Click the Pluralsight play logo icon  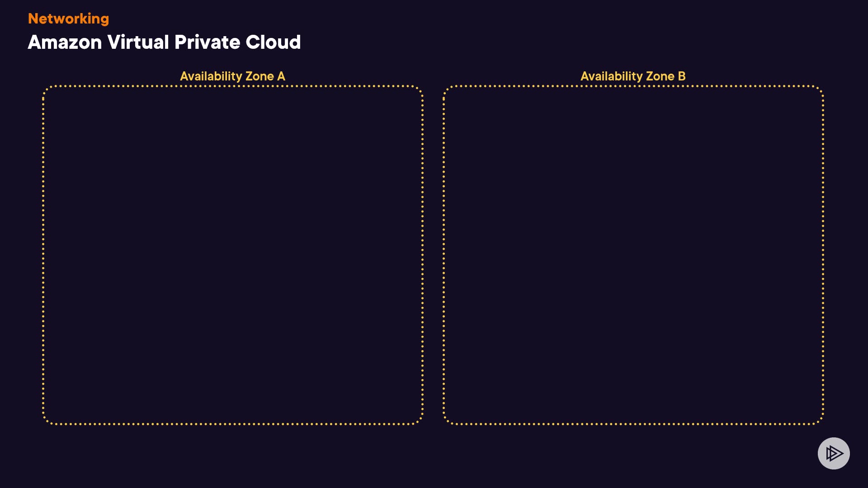[x=834, y=453]
